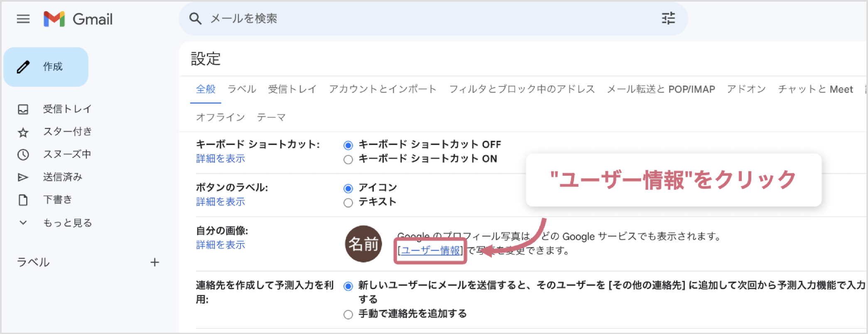
Task: Create a new label with plus icon
Action: 155,263
